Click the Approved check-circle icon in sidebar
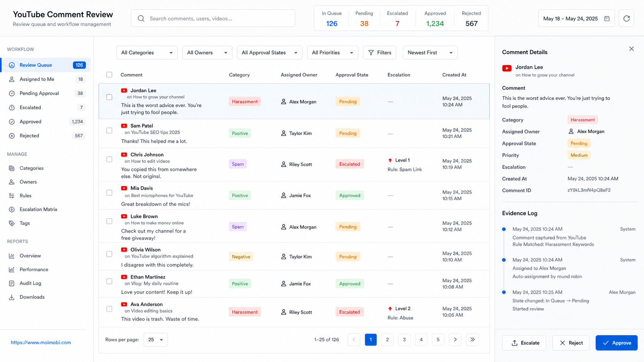 pos(12,122)
